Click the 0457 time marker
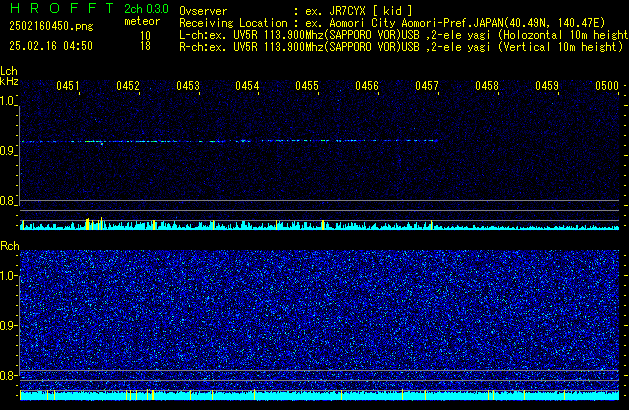This screenshot has width=629, height=410. (427, 86)
